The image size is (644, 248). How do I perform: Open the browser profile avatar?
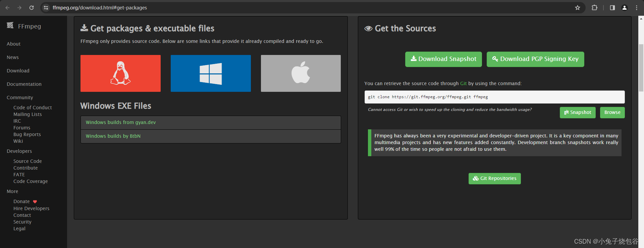point(625,7)
